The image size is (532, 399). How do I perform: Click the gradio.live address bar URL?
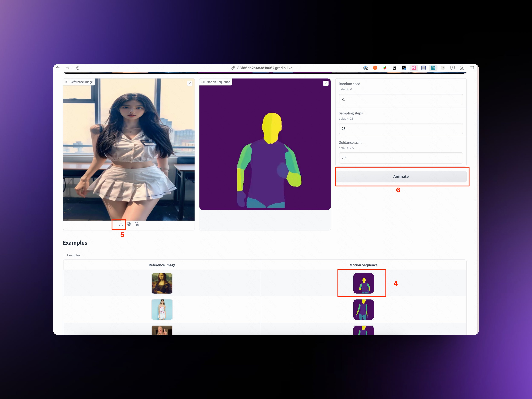click(x=265, y=68)
